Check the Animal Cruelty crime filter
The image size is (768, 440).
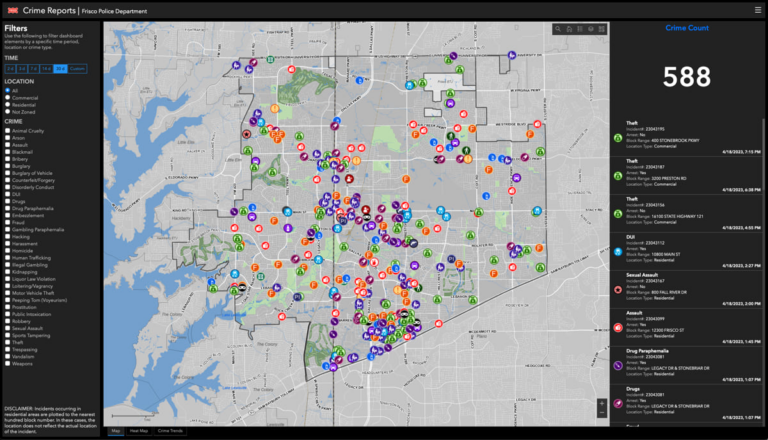click(x=7, y=131)
